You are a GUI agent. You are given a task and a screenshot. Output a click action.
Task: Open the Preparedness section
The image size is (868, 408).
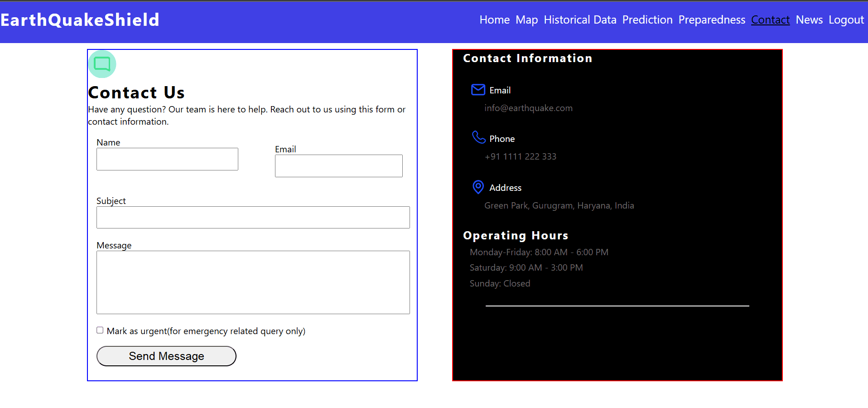click(711, 20)
